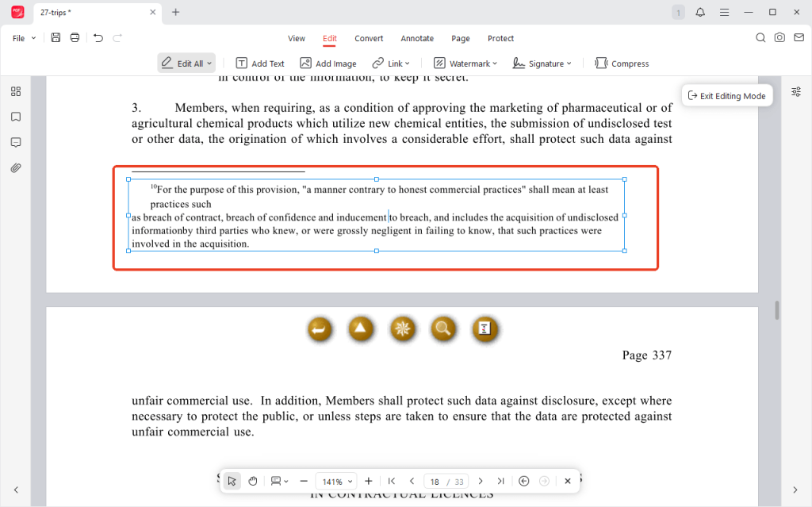812x507 pixels.
Task: Click Add Image
Action: pyautogui.click(x=328, y=63)
